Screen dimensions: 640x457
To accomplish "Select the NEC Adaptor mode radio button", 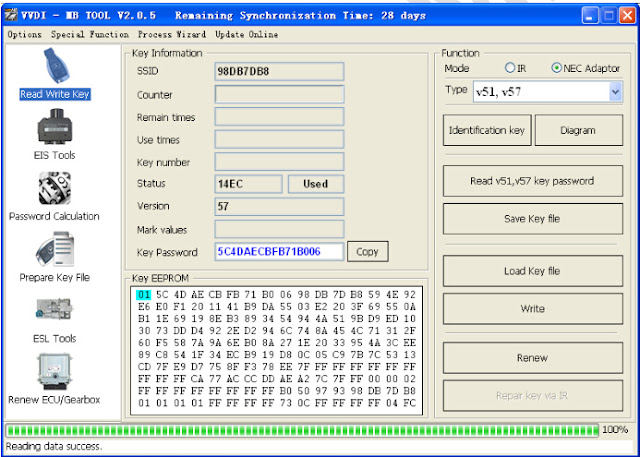I will (x=556, y=68).
